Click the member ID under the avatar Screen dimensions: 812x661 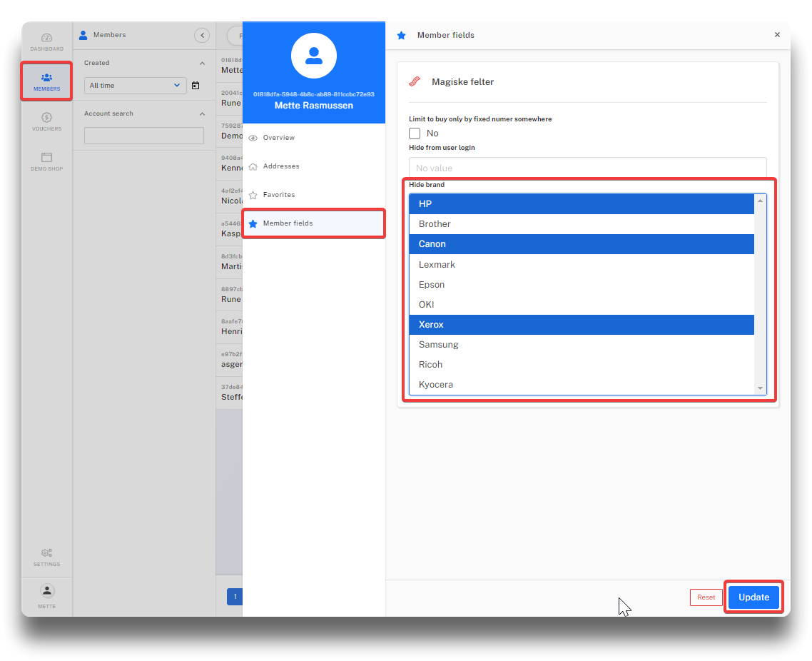(x=314, y=94)
